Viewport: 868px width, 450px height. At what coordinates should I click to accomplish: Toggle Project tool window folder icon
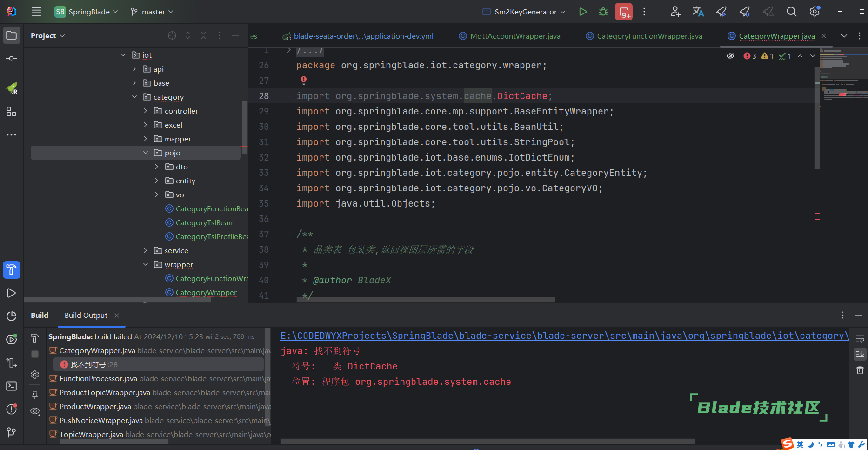(12, 35)
